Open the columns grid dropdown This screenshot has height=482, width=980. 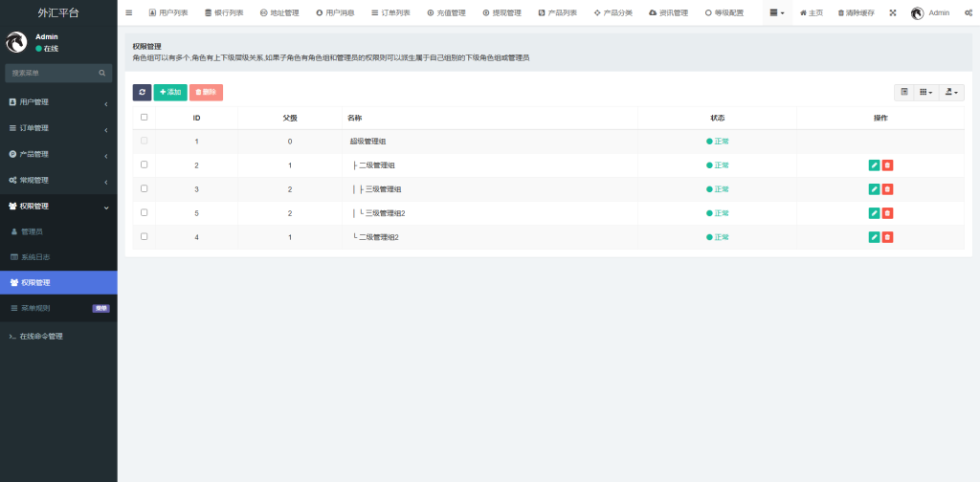926,92
